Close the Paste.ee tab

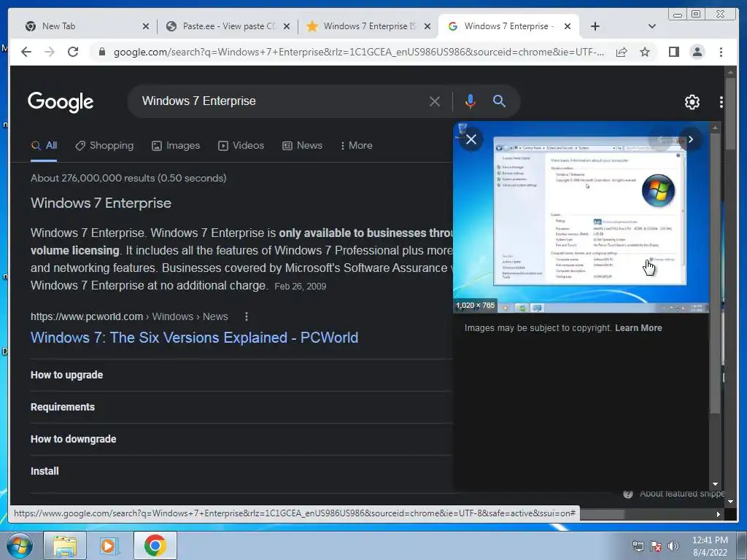pyautogui.click(x=287, y=27)
